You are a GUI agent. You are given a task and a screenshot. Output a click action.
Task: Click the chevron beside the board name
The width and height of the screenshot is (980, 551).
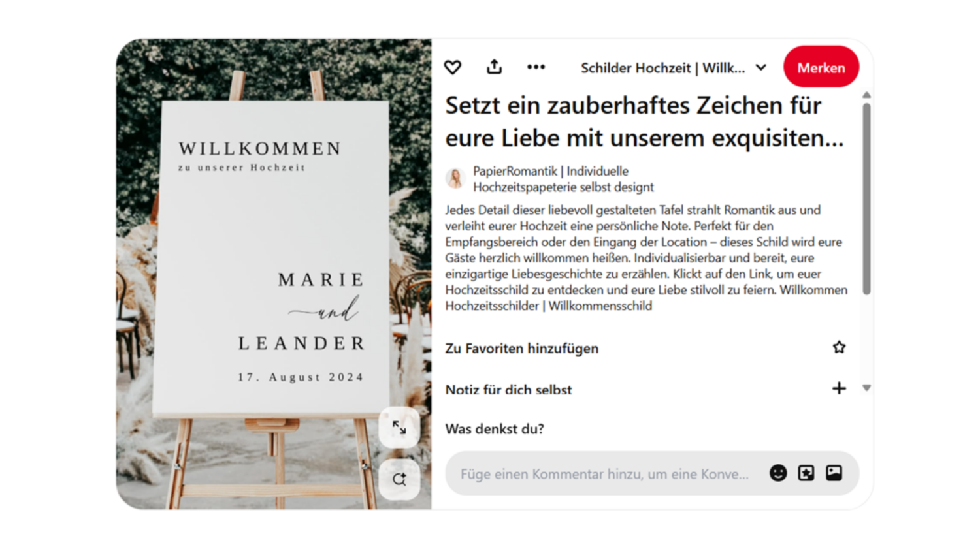(x=761, y=68)
